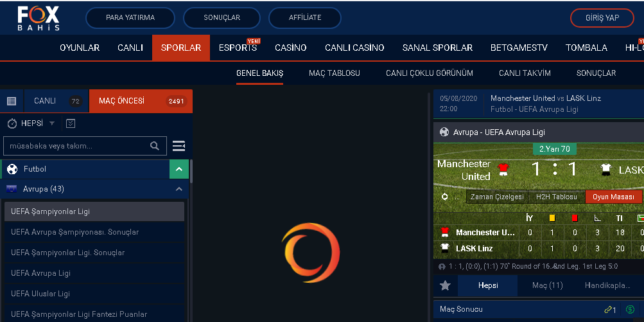Open the coupon list icon beside CANLI
644x322 pixels.
(x=12, y=101)
